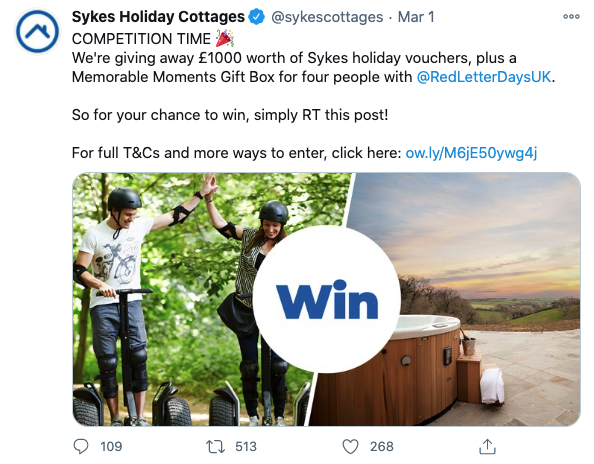Click the blue verified badge icon
Screen dimensions: 594x464
[256, 17]
